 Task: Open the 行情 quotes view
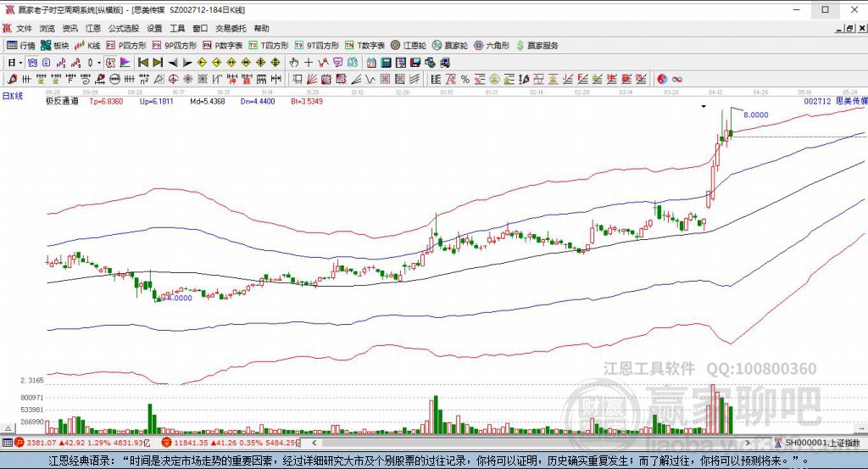pyautogui.click(x=21, y=46)
